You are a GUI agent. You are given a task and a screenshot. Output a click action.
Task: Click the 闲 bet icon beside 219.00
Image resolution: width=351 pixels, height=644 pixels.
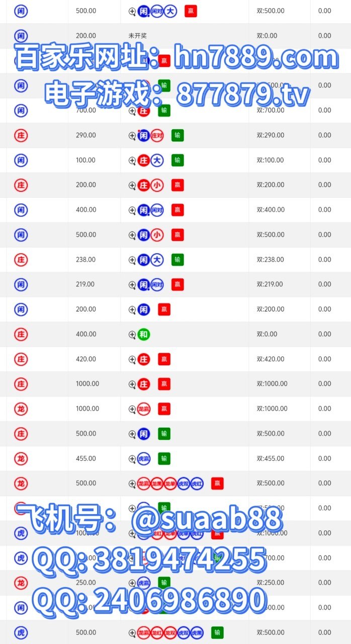pos(21,285)
